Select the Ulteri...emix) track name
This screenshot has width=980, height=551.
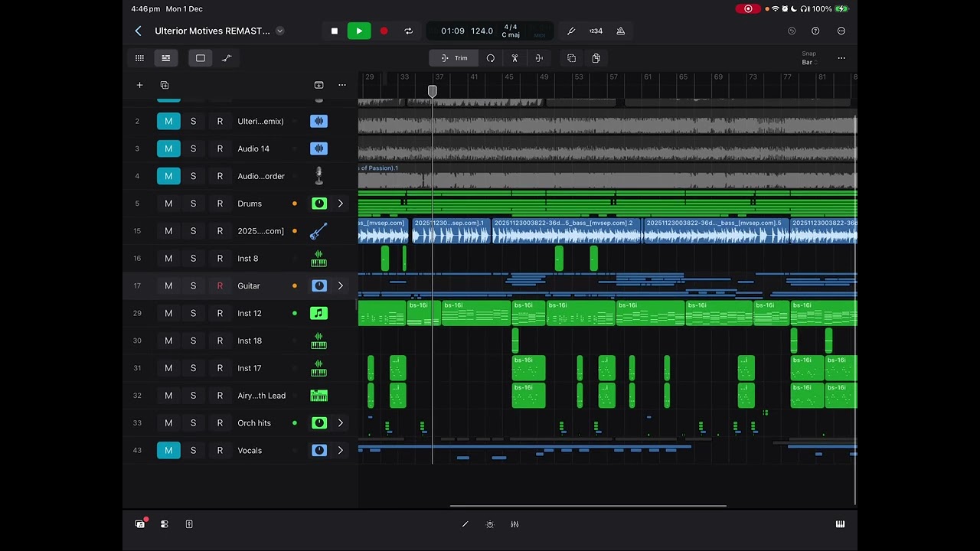(260, 121)
